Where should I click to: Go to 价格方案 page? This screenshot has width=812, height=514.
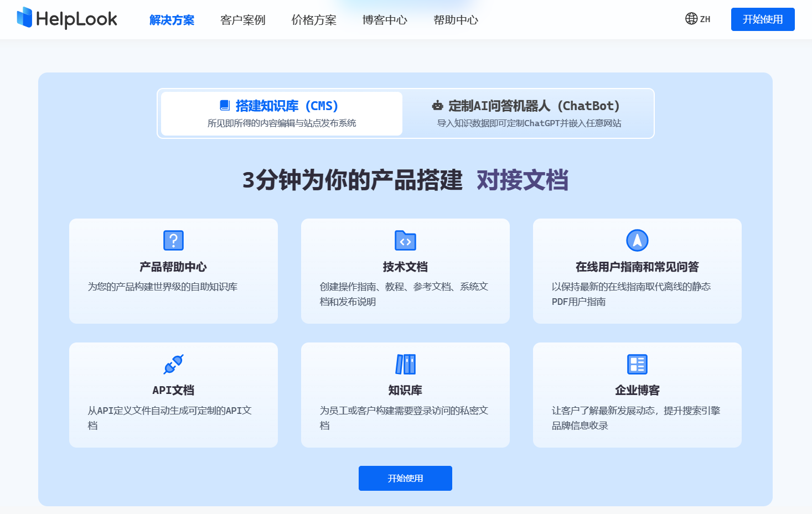pos(314,20)
